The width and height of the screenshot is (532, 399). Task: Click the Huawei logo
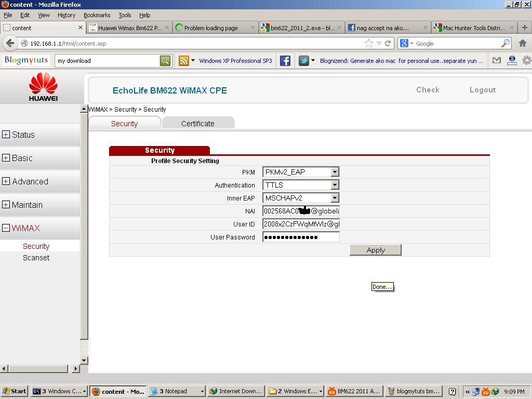[x=43, y=87]
